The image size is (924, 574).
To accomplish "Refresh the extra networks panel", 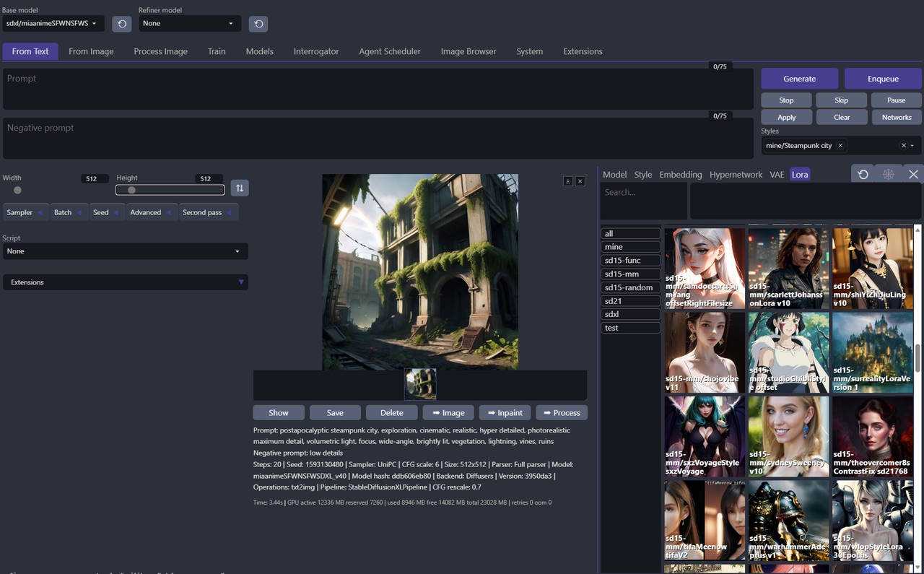I will 863,175.
